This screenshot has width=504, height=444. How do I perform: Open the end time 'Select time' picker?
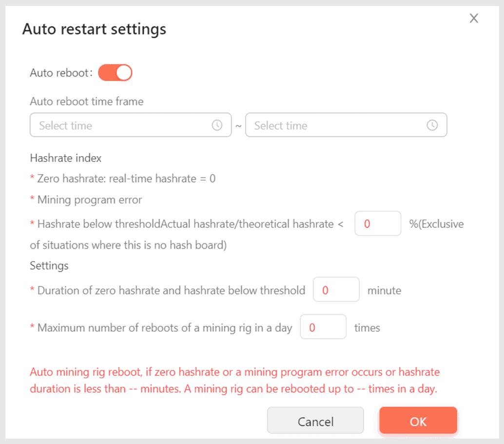(x=336, y=125)
